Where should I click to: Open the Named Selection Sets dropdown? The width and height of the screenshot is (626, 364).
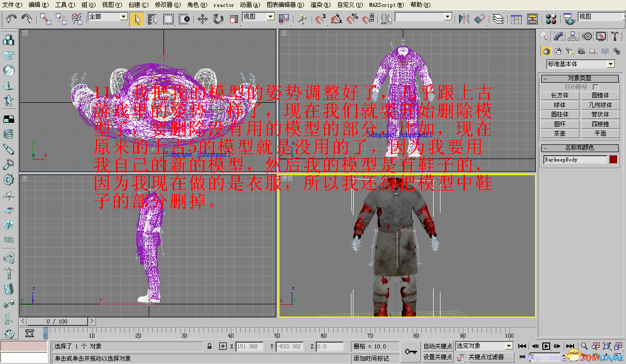pos(447,17)
